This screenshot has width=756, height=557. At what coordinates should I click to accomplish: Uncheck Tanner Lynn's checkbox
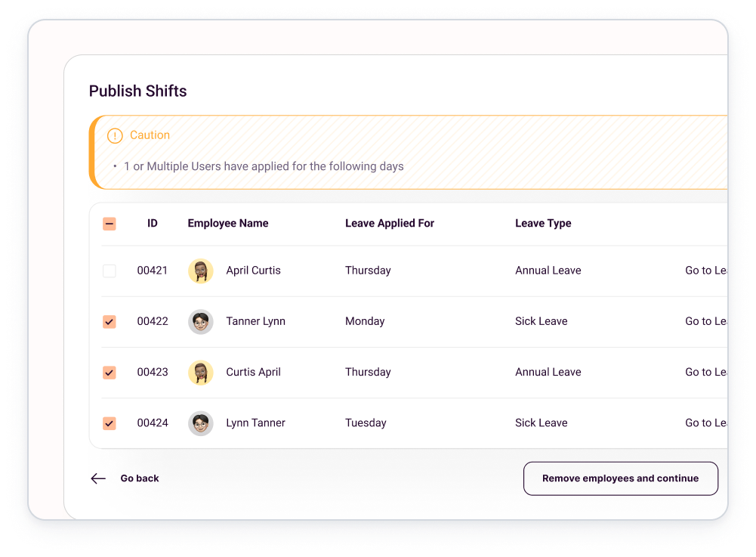pyautogui.click(x=109, y=321)
